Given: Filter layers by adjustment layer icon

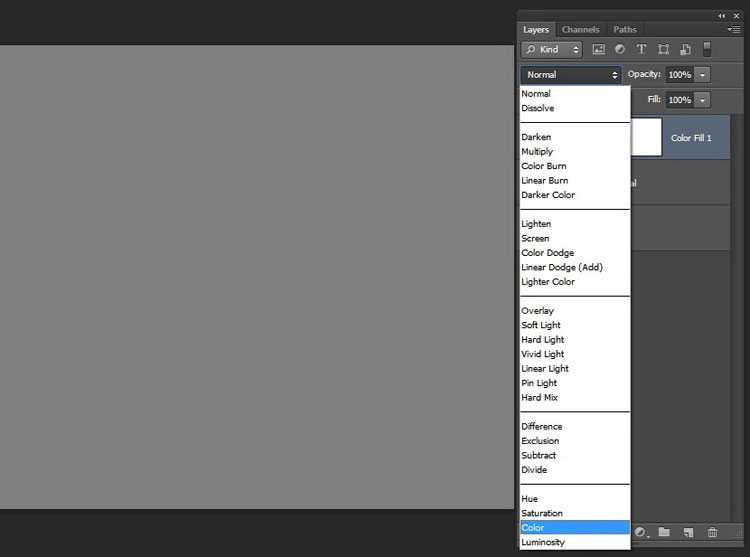Looking at the screenshot, I should 620,49.
